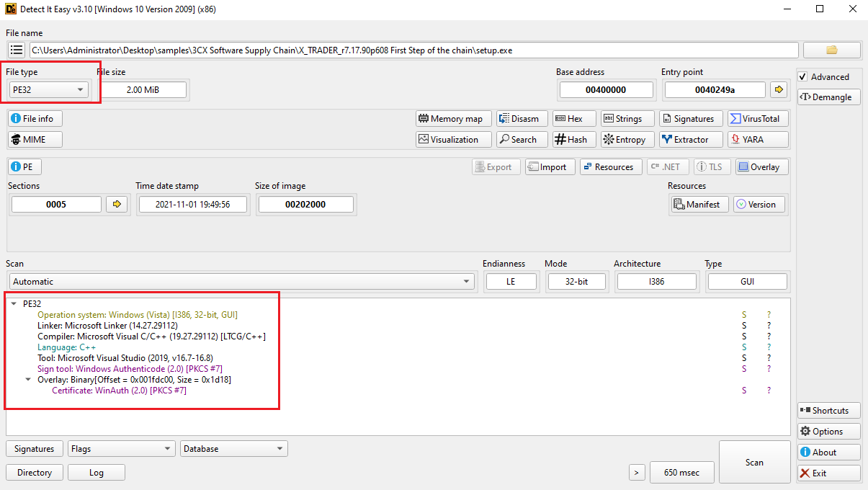
Task: Open the Signatures button at the bottom
Action: click(35, 449)
